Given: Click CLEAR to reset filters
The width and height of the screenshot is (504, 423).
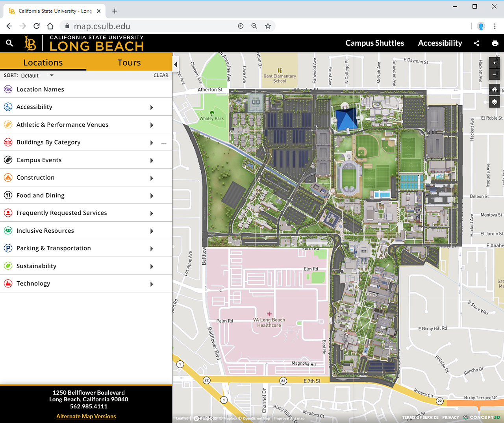Looking at the screenshot, I should [161, 75].
